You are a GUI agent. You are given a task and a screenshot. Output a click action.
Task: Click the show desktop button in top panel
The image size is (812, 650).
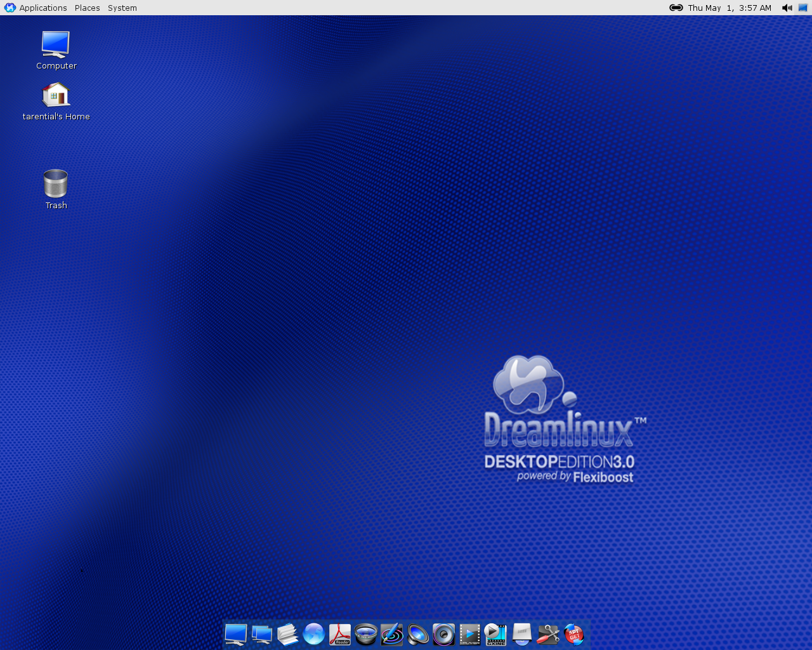[x=803, y=8]
